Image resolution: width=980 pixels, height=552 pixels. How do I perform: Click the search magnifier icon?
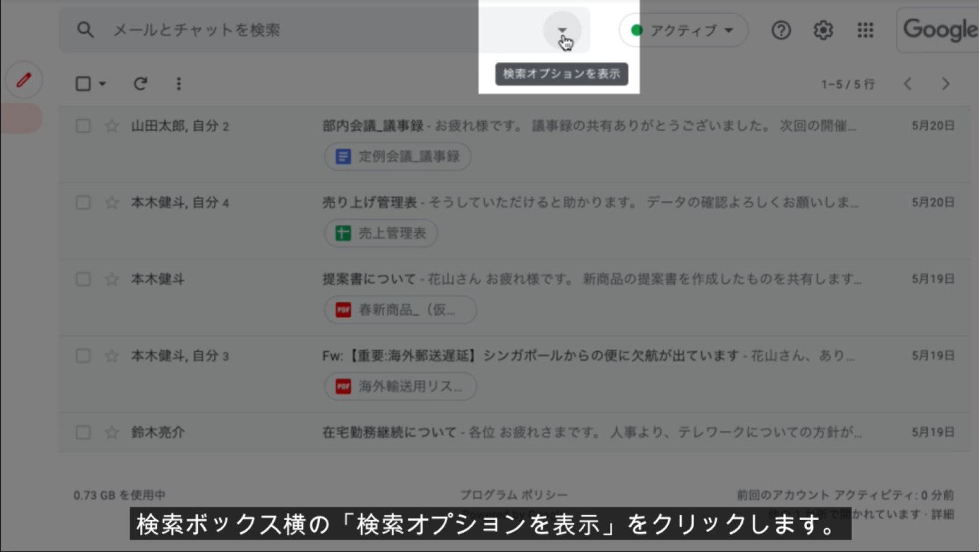coord(85,29)
